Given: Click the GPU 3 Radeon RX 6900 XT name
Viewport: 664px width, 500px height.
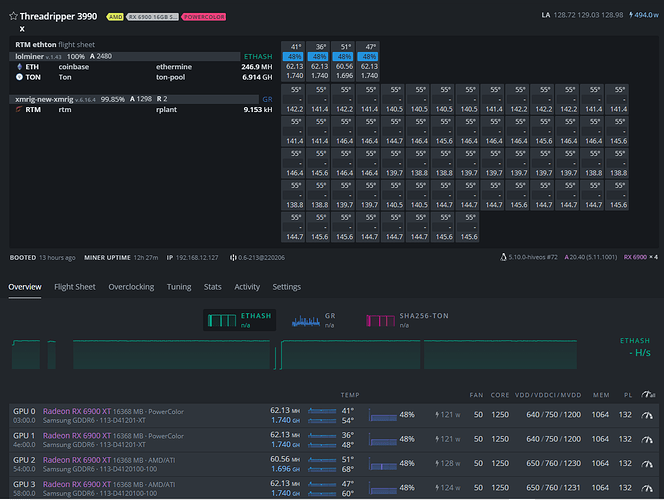Looking at the screenshot, I should coord(77,484).
